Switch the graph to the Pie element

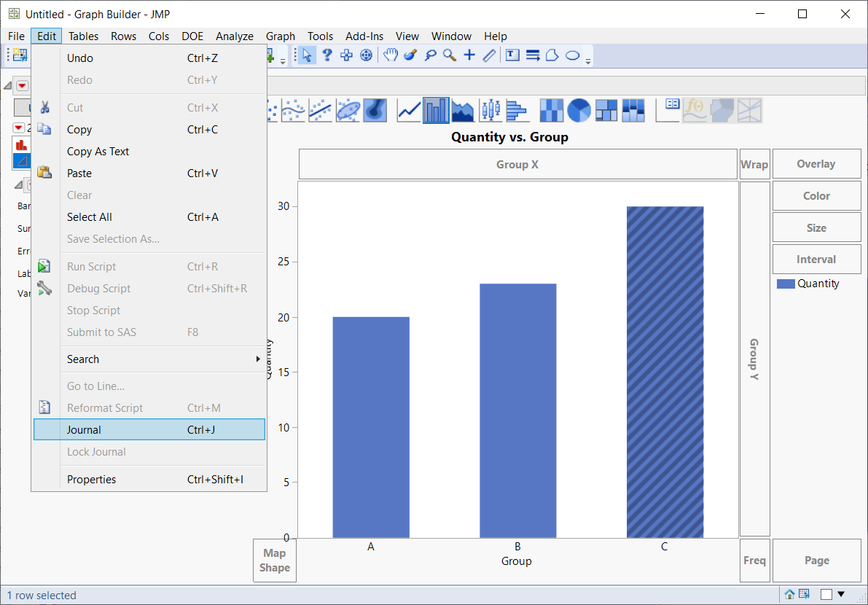pyautogui.click(x=580, y=110)
